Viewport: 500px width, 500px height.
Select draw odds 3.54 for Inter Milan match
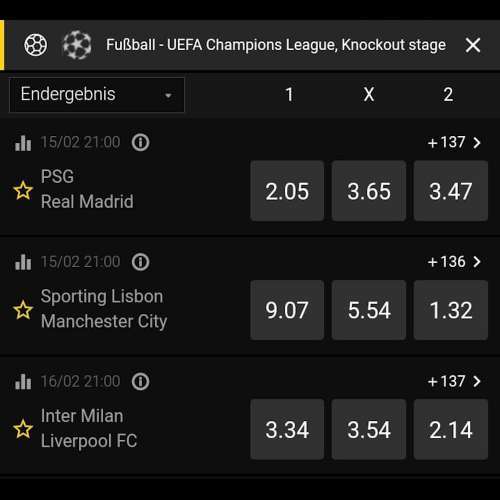pyautogui.click(x=369, y=429)
